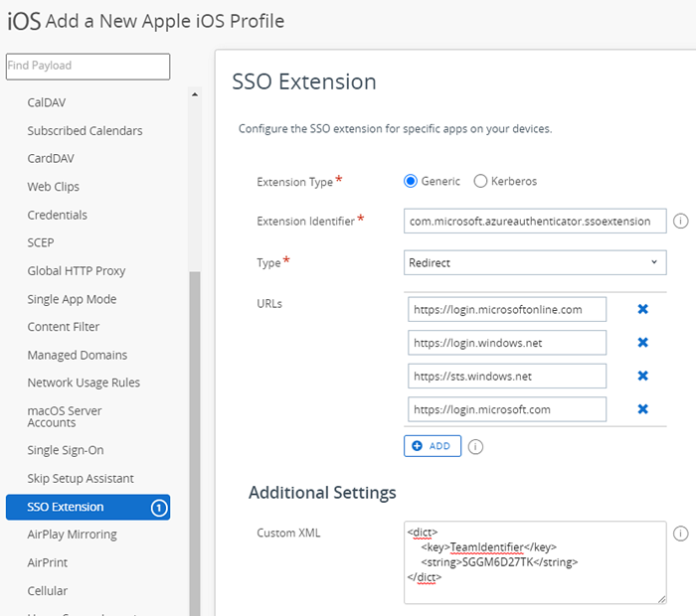The width and height of the screenshot is (696, 616).
Task: Edit the login.microsoftonline.com URL field
Action: point(507,309)
